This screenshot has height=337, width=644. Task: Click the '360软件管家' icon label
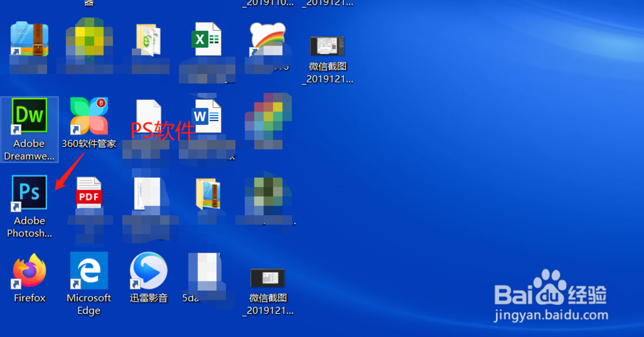(89, 144)
